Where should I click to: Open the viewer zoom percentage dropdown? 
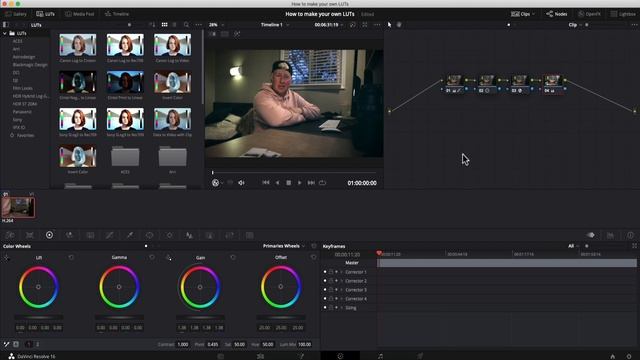pos(217,24)
